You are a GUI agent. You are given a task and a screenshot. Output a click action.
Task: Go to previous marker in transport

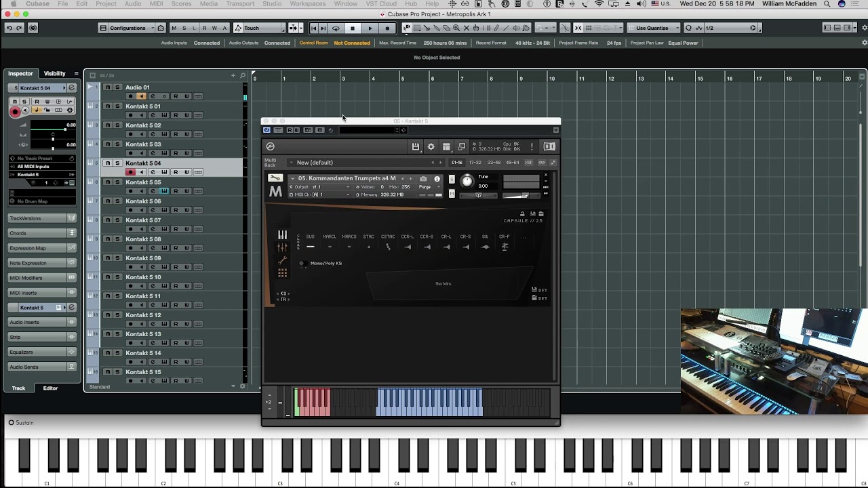314,28
